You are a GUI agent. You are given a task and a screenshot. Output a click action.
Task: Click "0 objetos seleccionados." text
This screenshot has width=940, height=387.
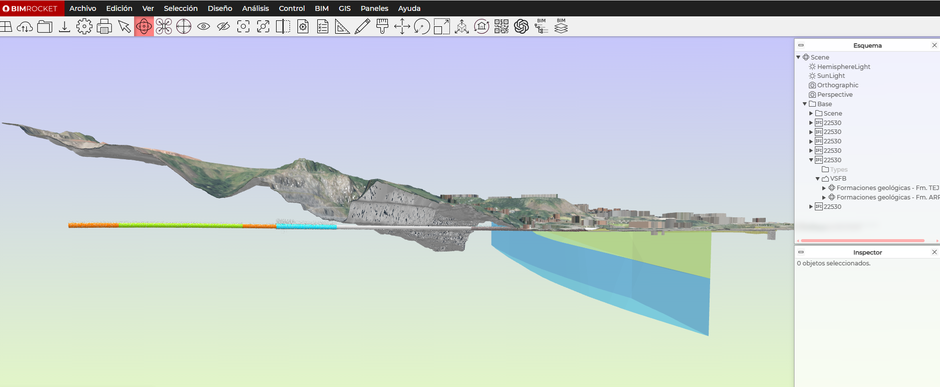coord(833,263)
